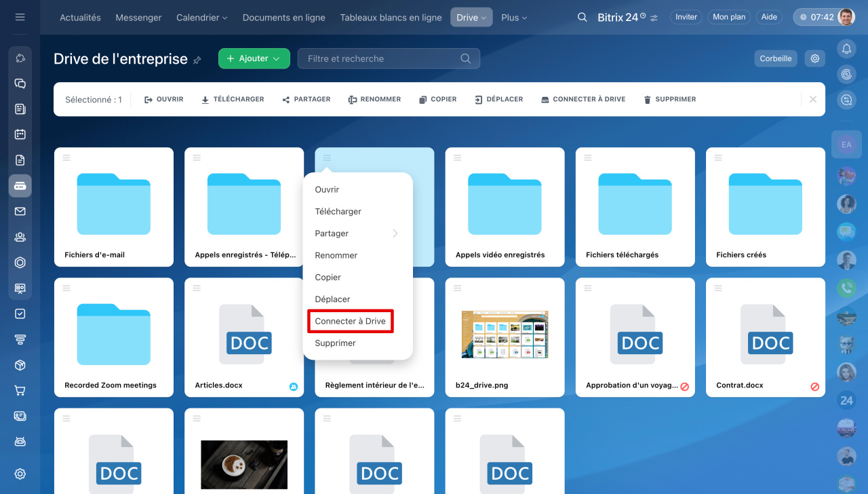Open the Calendar icon in left sidebar

[x=20, y=134]
